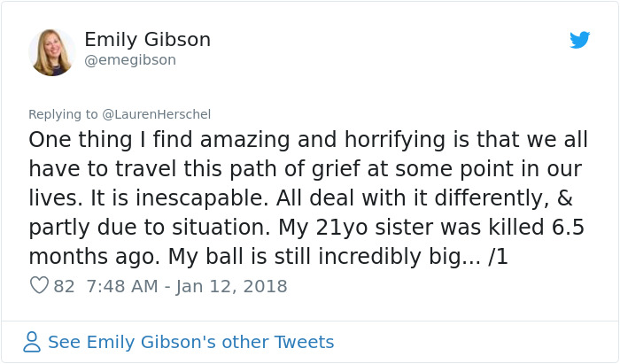Screen dimensions: 620x364
Task: Click the person silhouette icon
Action: 32,342
